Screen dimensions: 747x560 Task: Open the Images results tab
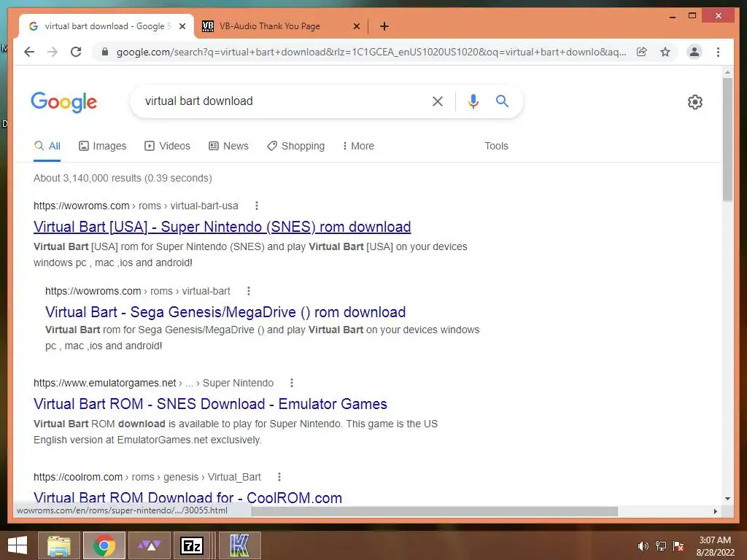pyautogui.click(x=102, y=146)
